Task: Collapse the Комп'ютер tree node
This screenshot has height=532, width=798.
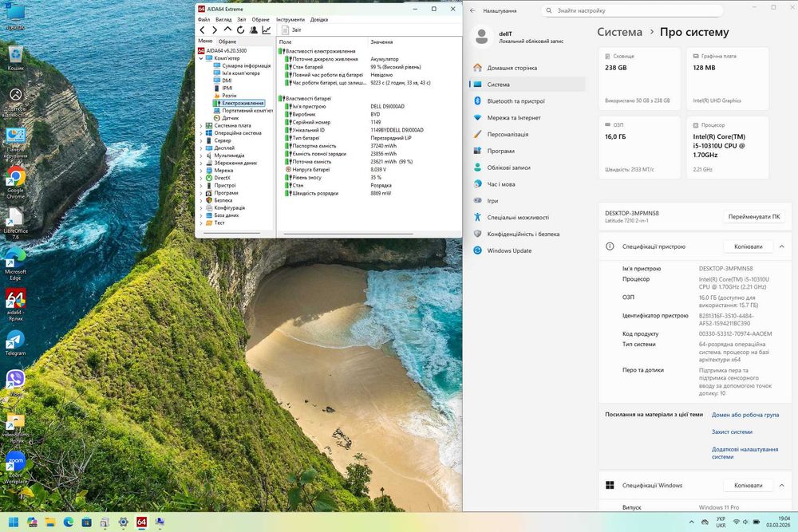Action: pyautogui.click(x=201, y=58)
